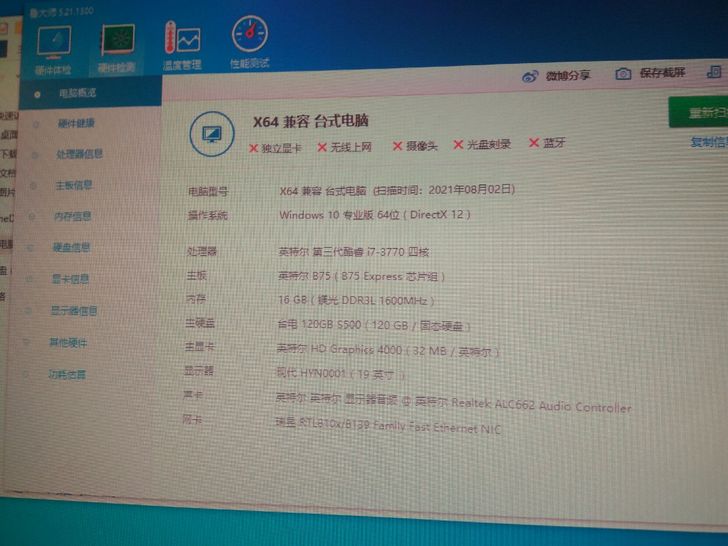Screen dimensions: 728x546
Task: Open the 硬件体检 monitor icon
Action: (x=54, y=43)
